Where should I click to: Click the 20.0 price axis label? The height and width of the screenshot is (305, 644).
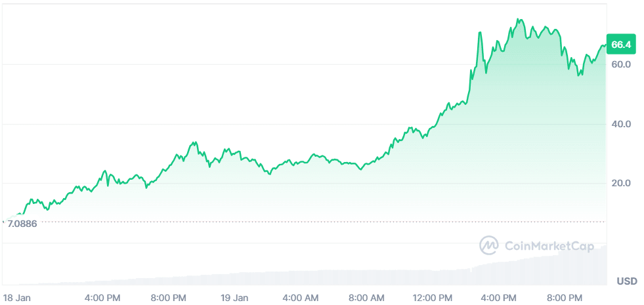click(x=621, y=183)
